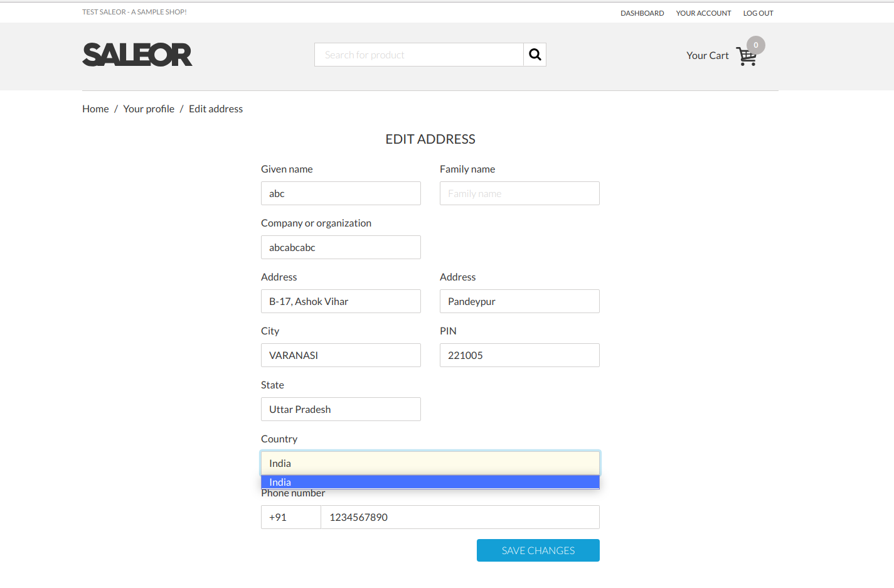
Task: Go to Home via breadcrumb
Action: pos(95,109)
